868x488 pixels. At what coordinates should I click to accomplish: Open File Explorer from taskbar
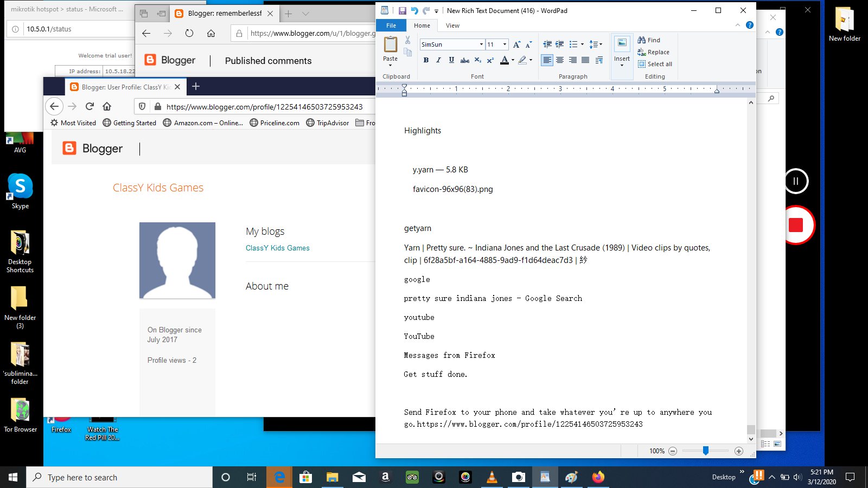(x=333, y=477)
